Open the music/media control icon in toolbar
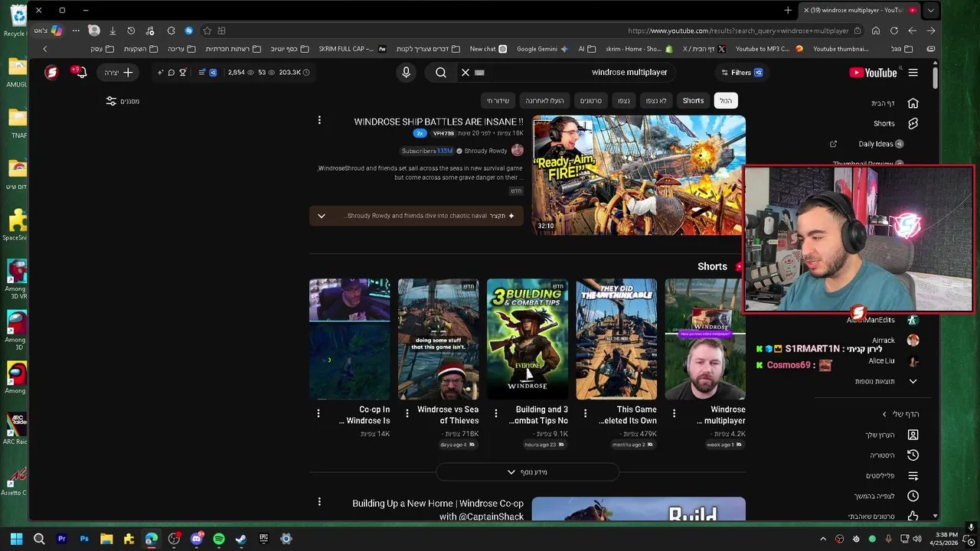The image size is (980, 551). pyautogui.click(x=150, y=31)
